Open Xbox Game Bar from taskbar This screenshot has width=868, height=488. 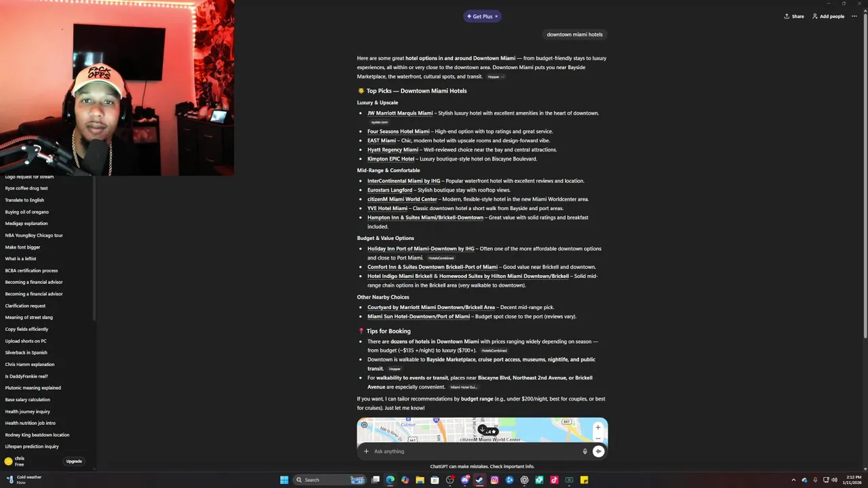coord(569,480)
